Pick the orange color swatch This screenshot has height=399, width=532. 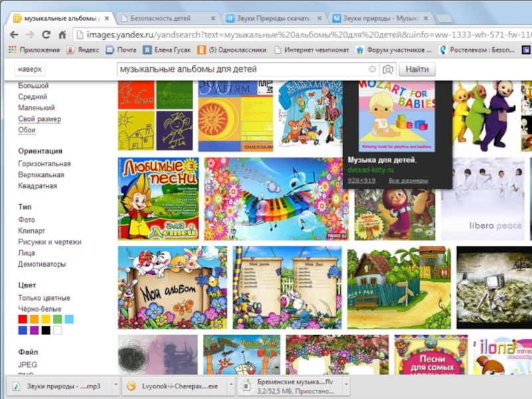tap(35, 319)
